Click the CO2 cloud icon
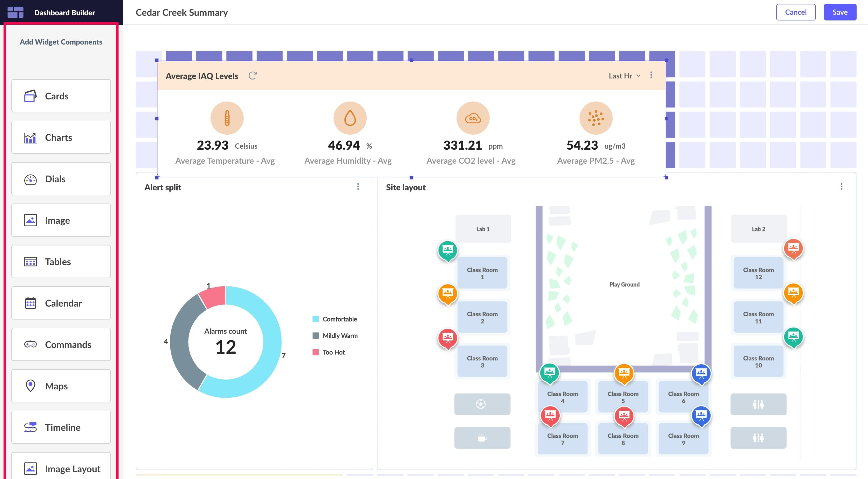This screenshot has height=479, width=868. click(x=473, y=118)
